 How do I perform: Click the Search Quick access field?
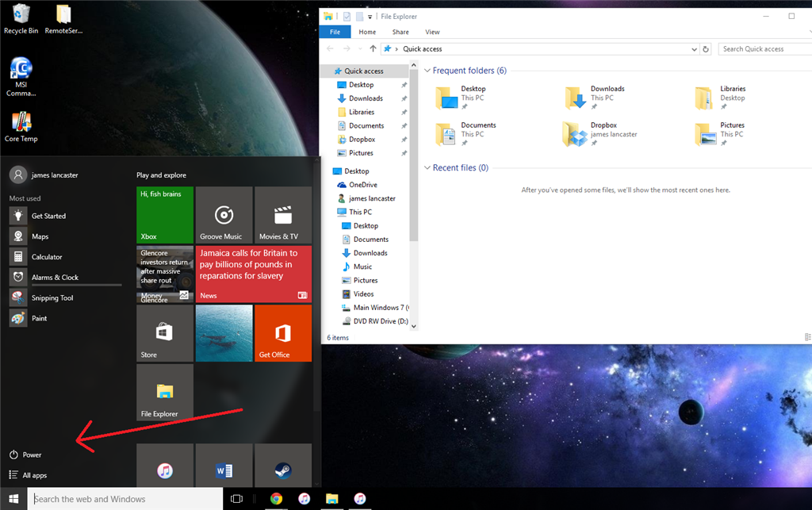click(765, 48)
